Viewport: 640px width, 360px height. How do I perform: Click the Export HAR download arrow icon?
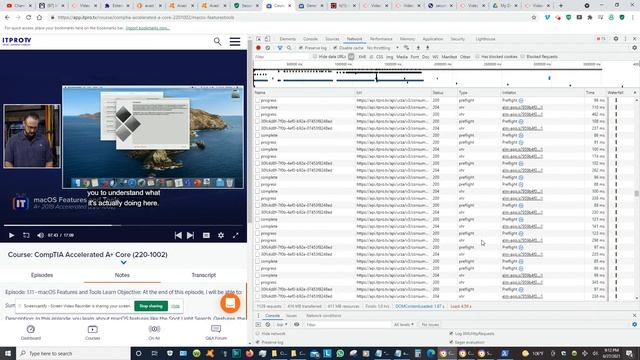427,48
